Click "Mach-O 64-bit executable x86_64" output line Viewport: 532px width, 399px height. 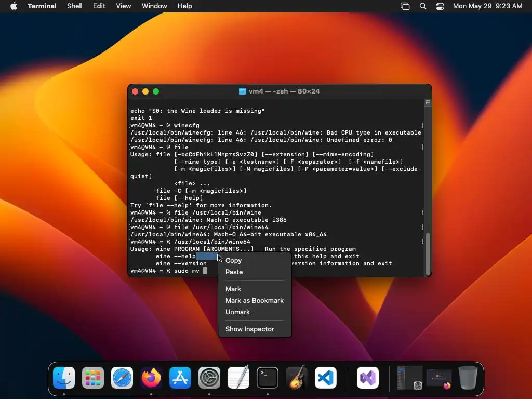click(x=229, y=234)
